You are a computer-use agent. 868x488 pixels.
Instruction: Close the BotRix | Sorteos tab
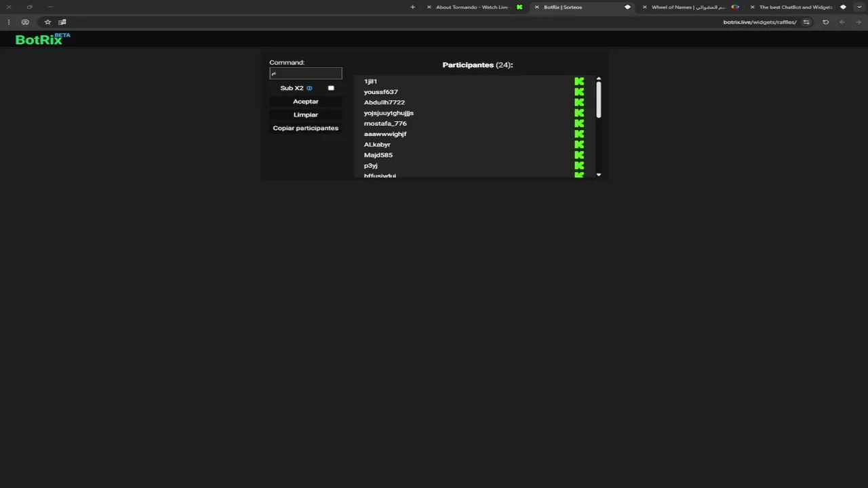click(x=536, y=7)
